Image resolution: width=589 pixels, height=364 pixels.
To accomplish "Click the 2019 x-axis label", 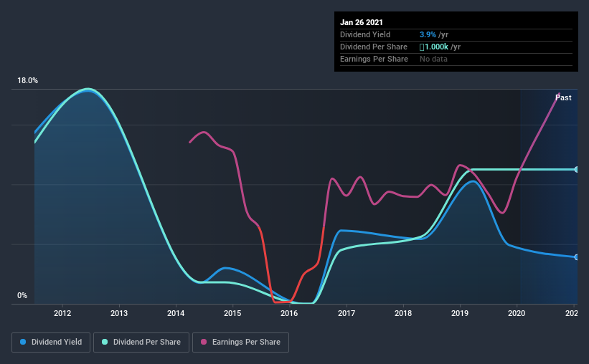I will click(460, 313).
